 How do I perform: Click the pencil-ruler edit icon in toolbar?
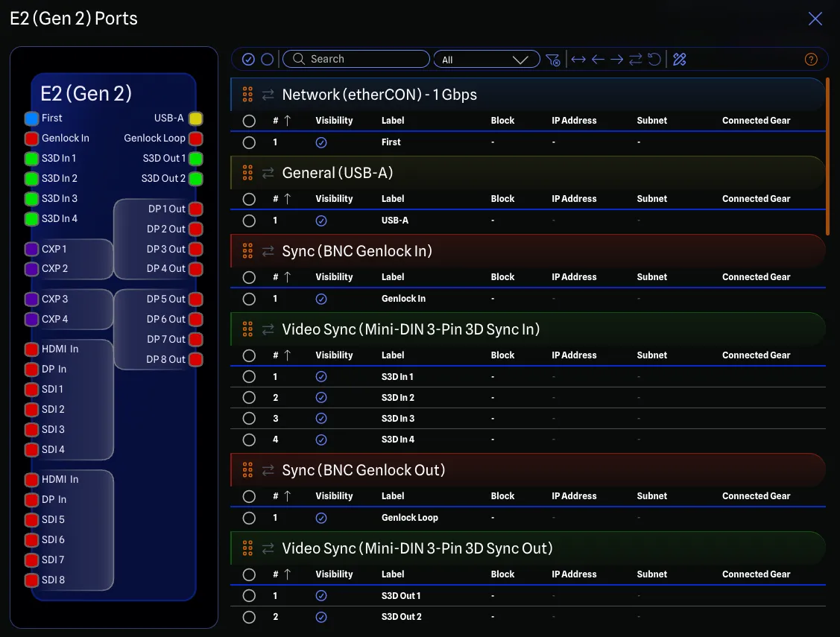tap(679, 60)
